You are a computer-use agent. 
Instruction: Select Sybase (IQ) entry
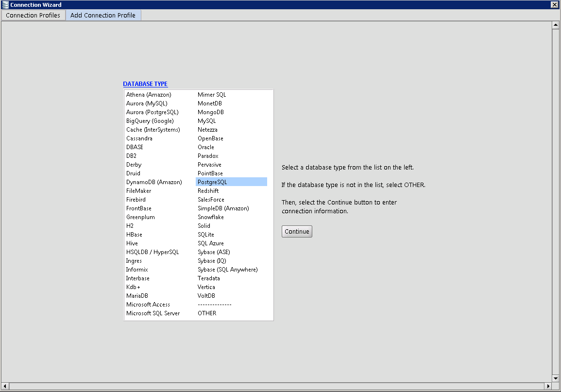point(212,261)
